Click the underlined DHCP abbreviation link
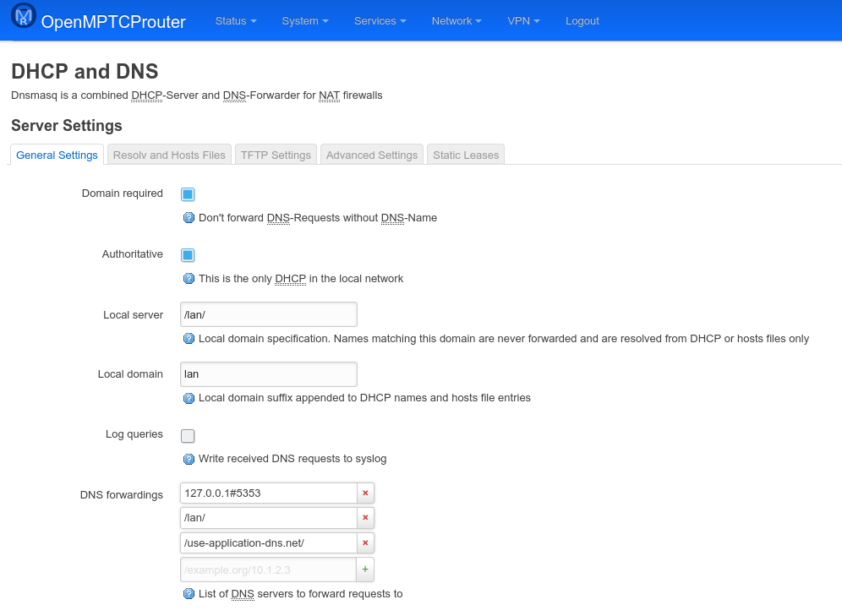The height and width of the screenshot is (616, 842). (x=145, y=95)
